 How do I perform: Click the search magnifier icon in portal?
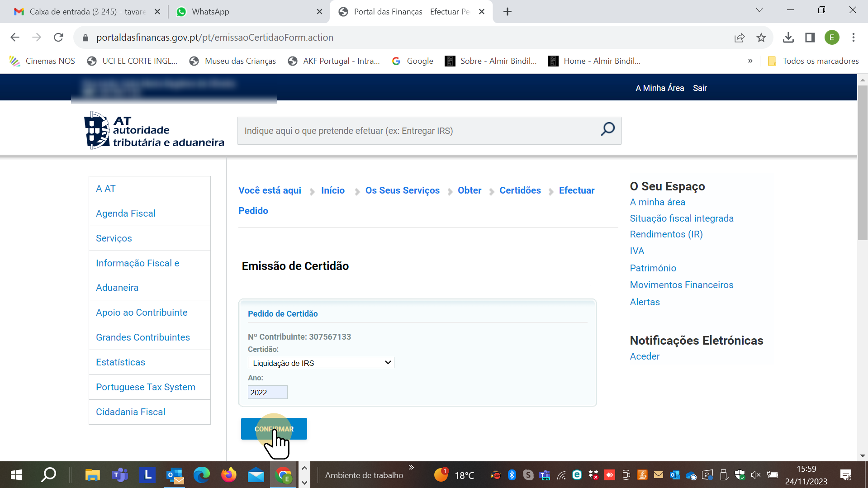pos(607,130)
